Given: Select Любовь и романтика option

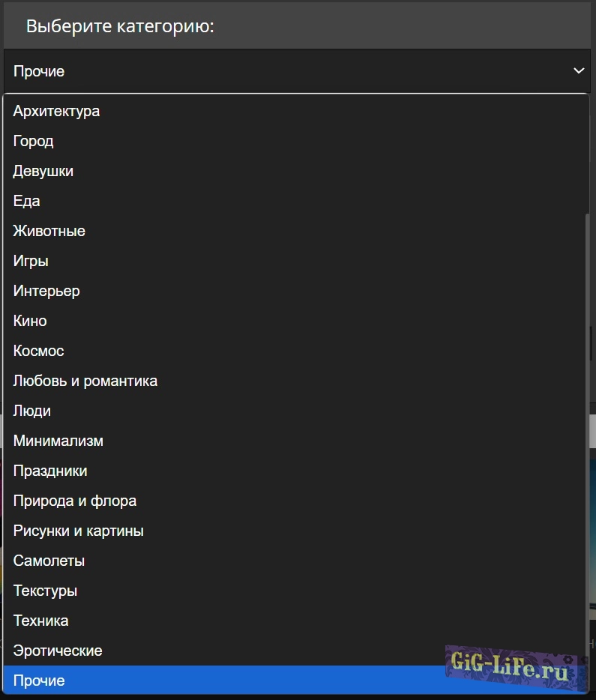Looking at the screenshot, I should [85, 381].
